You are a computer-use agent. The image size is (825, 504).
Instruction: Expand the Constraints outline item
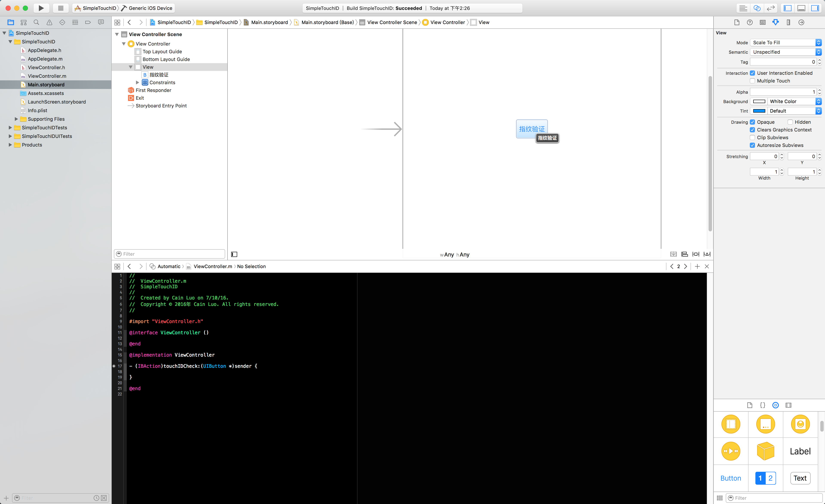coord(138,82)
